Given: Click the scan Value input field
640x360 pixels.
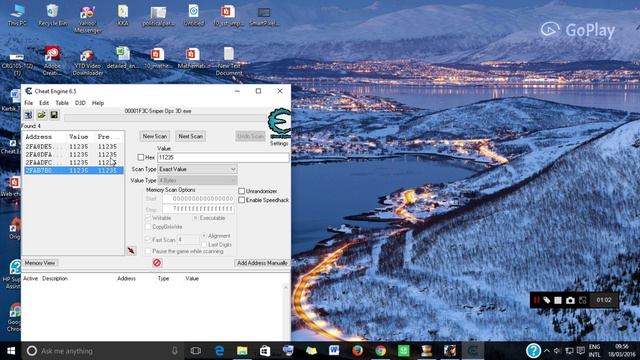Looking at the screenshot, I should click(x=223, y=157).
